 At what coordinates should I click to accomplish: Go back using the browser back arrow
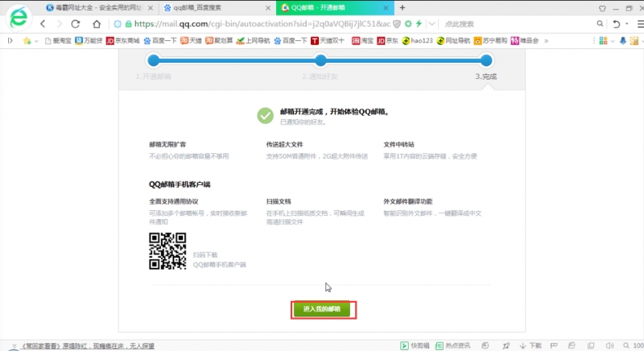(43, 24)
